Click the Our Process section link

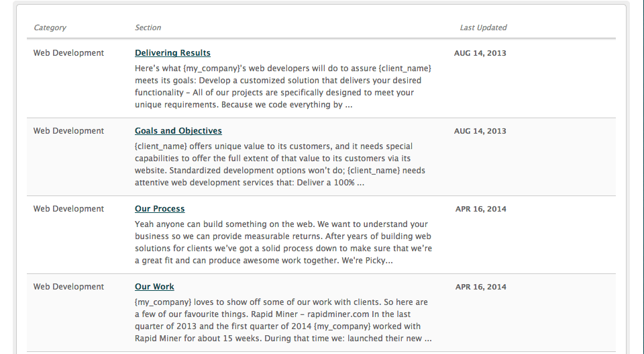pos(160,209)
